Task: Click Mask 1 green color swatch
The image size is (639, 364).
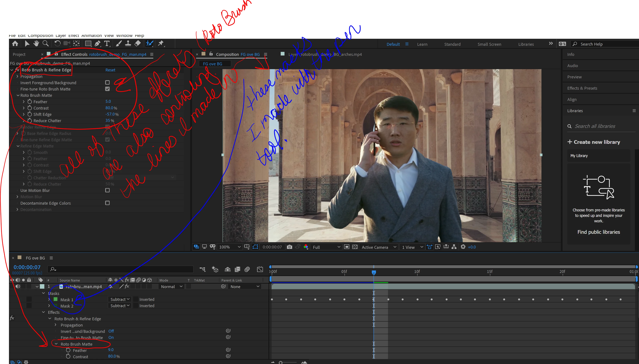Action: (56, 299)
